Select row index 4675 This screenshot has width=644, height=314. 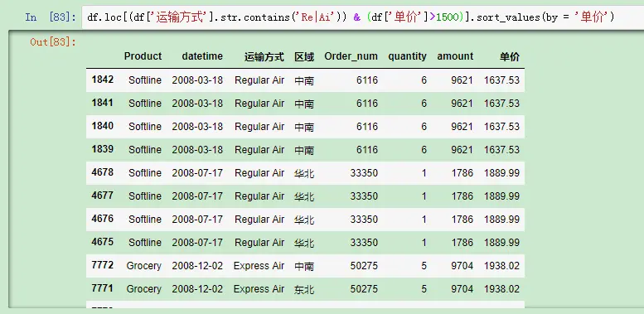coord(103,241)
